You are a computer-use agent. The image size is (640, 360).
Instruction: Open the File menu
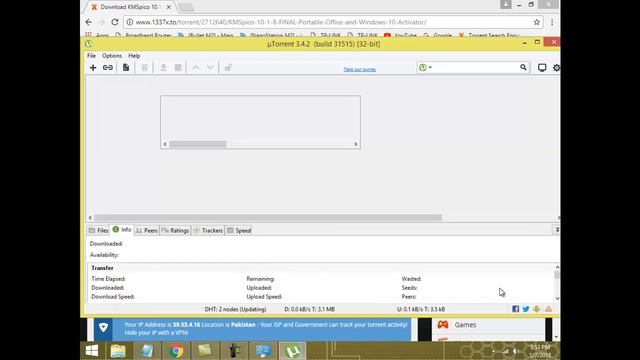pos(91,56)
